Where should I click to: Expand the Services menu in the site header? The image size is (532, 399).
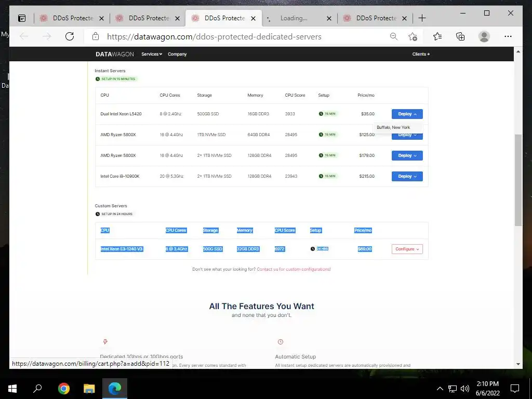(152, 54)
